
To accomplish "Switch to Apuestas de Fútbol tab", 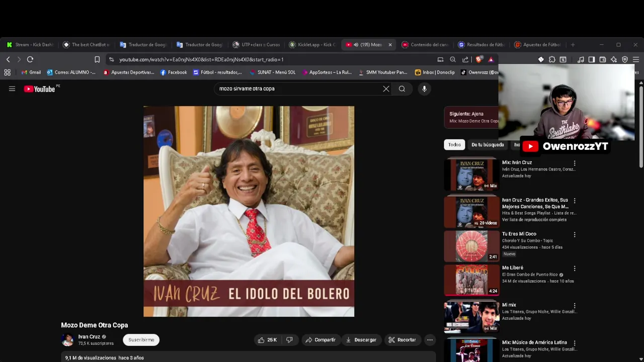I will pyautogui.click(x=538, y=45).
